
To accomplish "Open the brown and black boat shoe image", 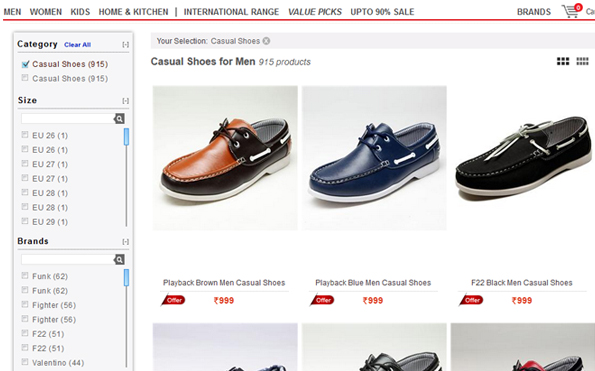I will pos(225,158).
